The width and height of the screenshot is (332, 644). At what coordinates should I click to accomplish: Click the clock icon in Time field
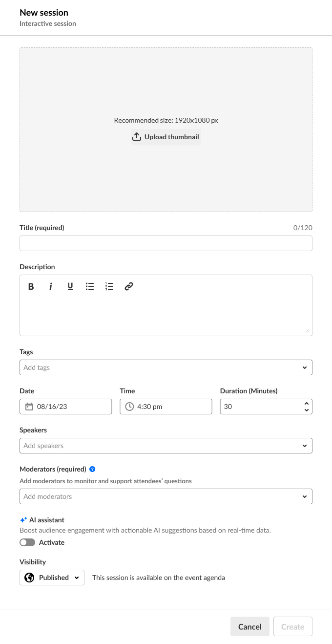(129, 407)
